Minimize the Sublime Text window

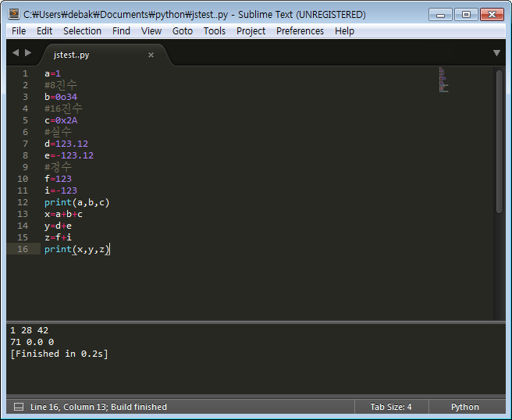(440, 14)
